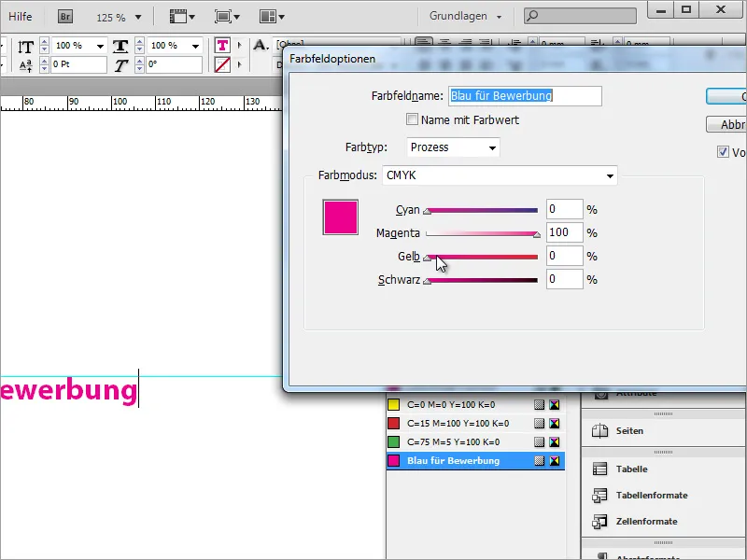Click the magenta Bewerbung text on the page
The width and height of the screenshot is (747, 560).
(x=69, y=391)
